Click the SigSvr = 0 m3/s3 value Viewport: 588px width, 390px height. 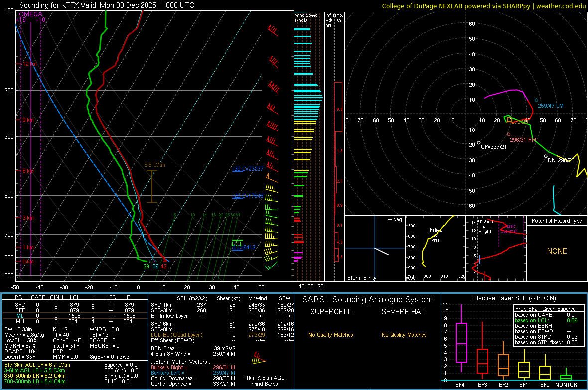tap(110, 357)
